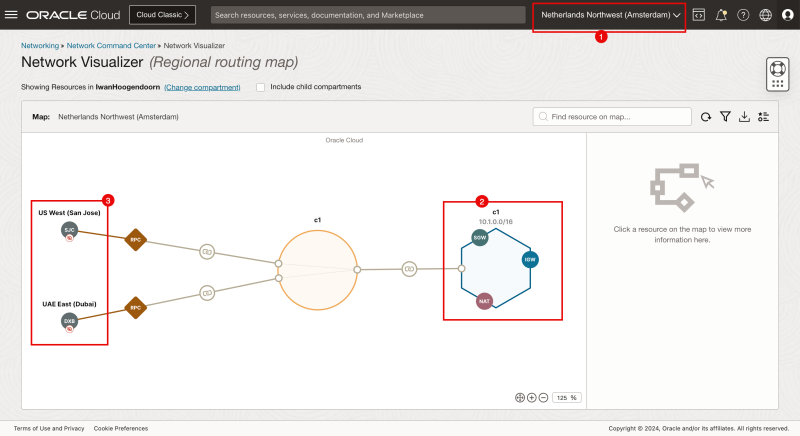Click the zoom out minus button
This screenshot has height=436, width=800.
point(543,397)
